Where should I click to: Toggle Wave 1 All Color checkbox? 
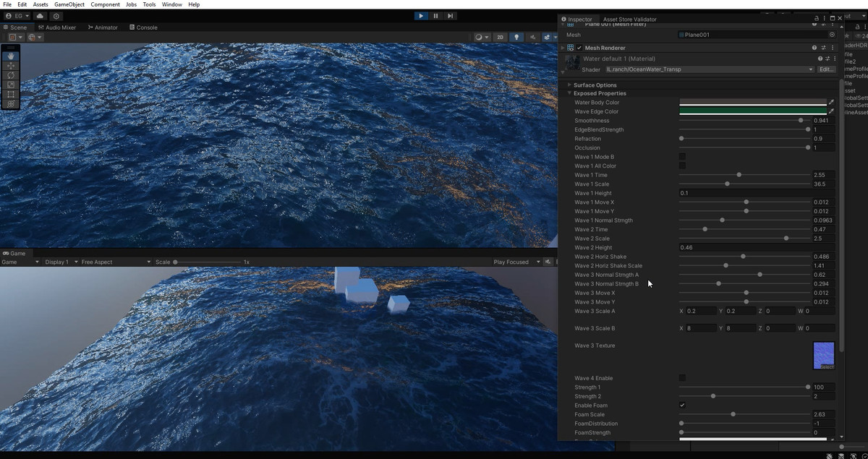coord(682,166)
